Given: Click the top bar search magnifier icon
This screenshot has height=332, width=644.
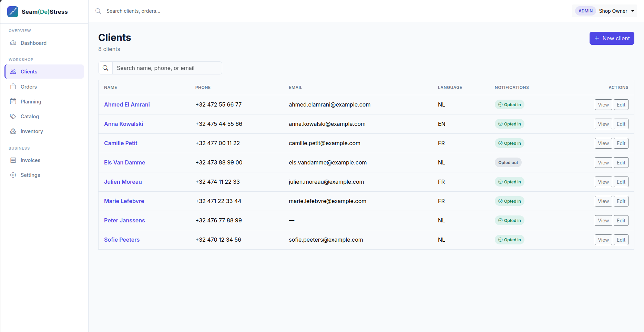Looking at the screenshot, I should [x=98, y=11].
